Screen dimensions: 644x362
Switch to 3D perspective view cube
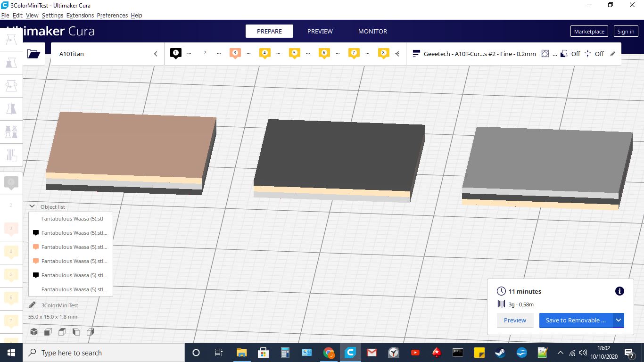pyautogui.click(x=34, y=332)
